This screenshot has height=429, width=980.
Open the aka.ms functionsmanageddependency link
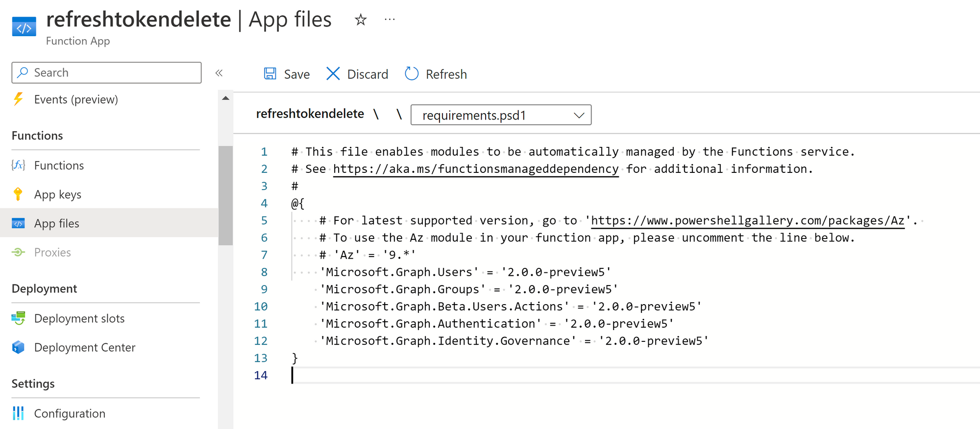click(476, 169)
